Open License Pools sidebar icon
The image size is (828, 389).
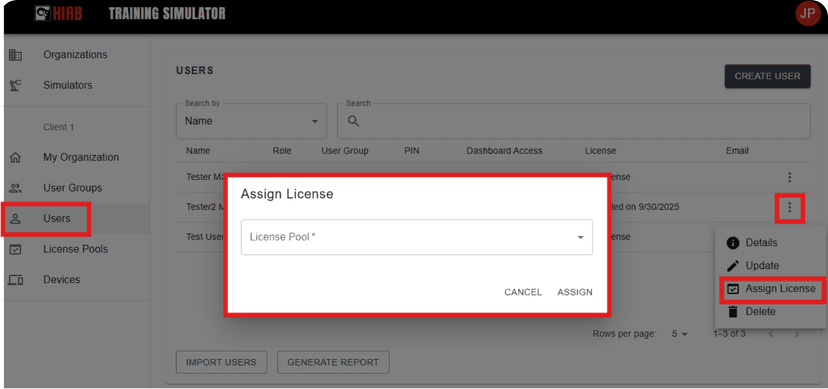point(15,249)
